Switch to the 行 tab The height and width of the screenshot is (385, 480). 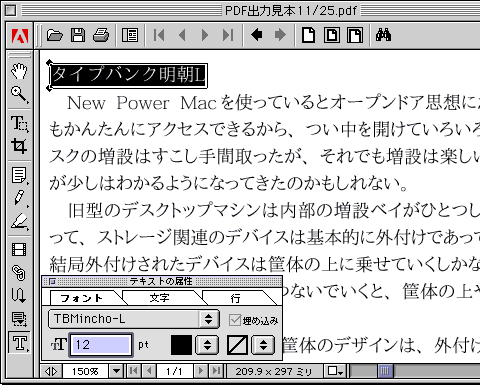click(235, 298)
